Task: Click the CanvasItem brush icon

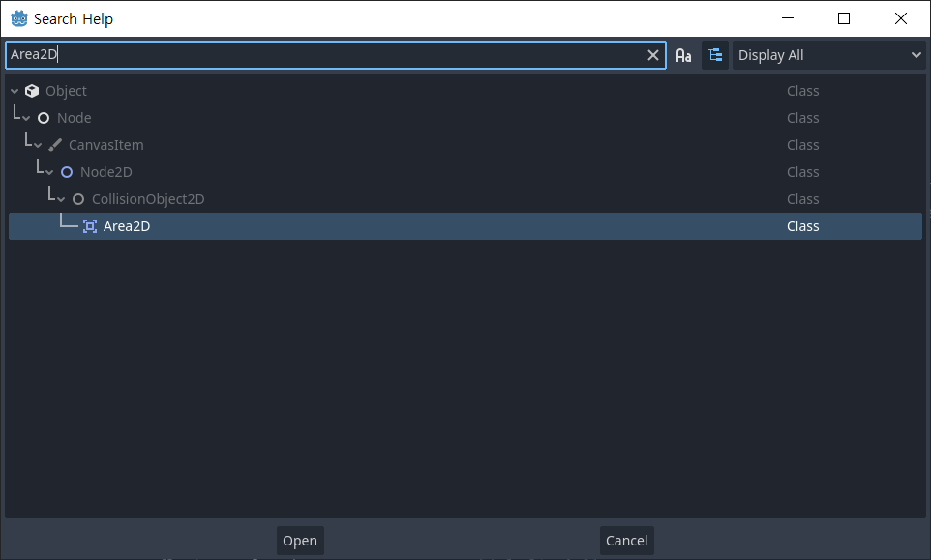Action: tap(55, 145)
